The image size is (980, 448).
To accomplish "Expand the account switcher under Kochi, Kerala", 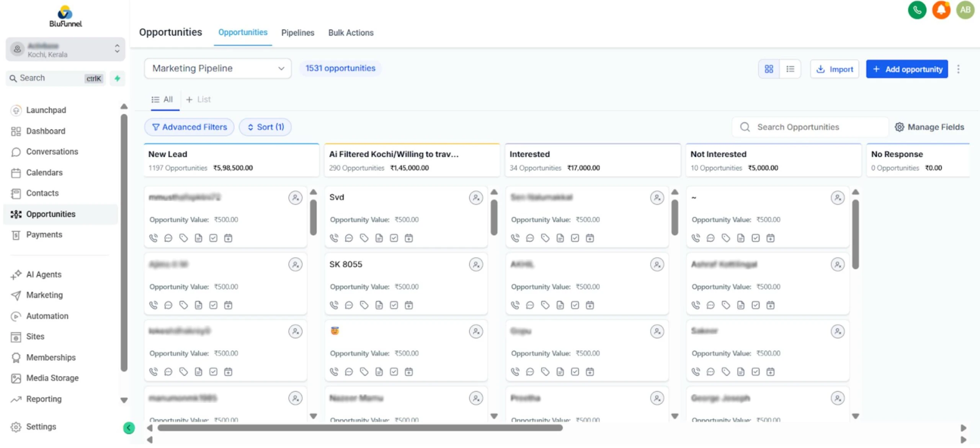I will tap(117, 49).
